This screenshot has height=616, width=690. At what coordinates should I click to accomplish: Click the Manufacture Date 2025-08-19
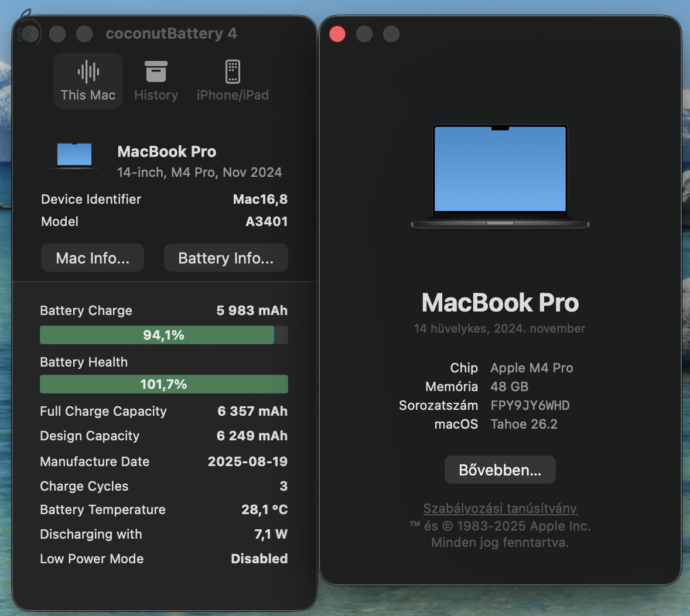point(247,461)
